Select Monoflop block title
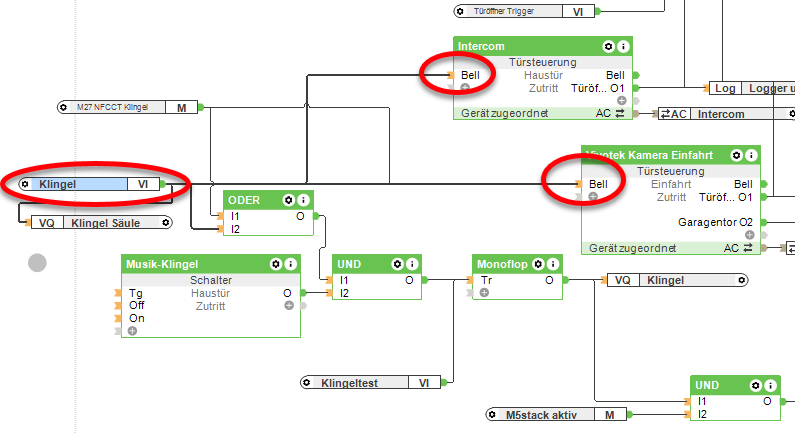The image size is (795, 434). pos(502,264)
